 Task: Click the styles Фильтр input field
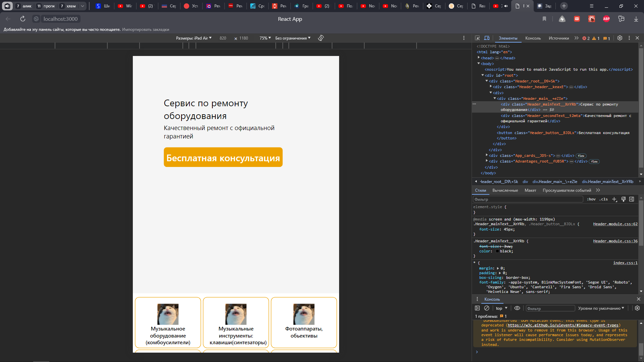pyautogui.click(x=528, y=199)
